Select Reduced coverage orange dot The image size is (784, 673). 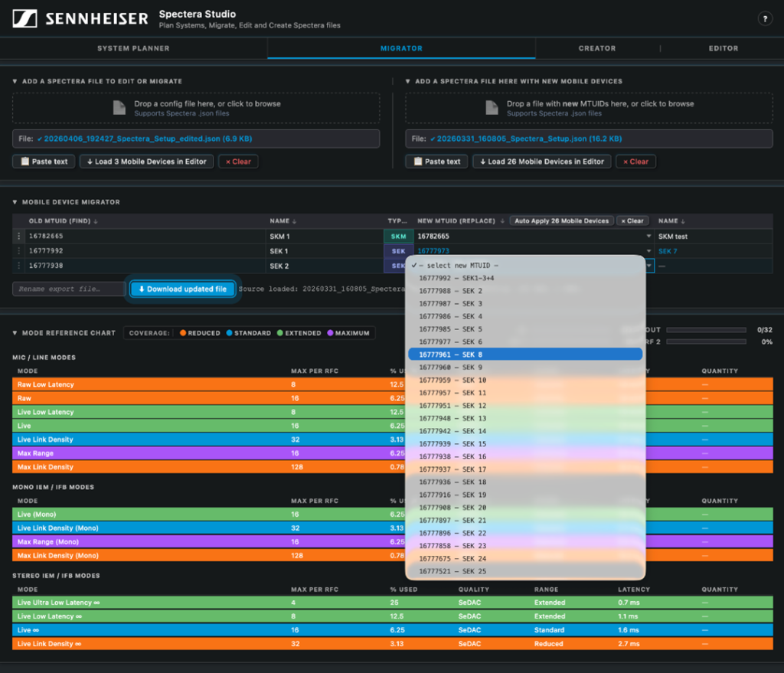tap(183, 333)
